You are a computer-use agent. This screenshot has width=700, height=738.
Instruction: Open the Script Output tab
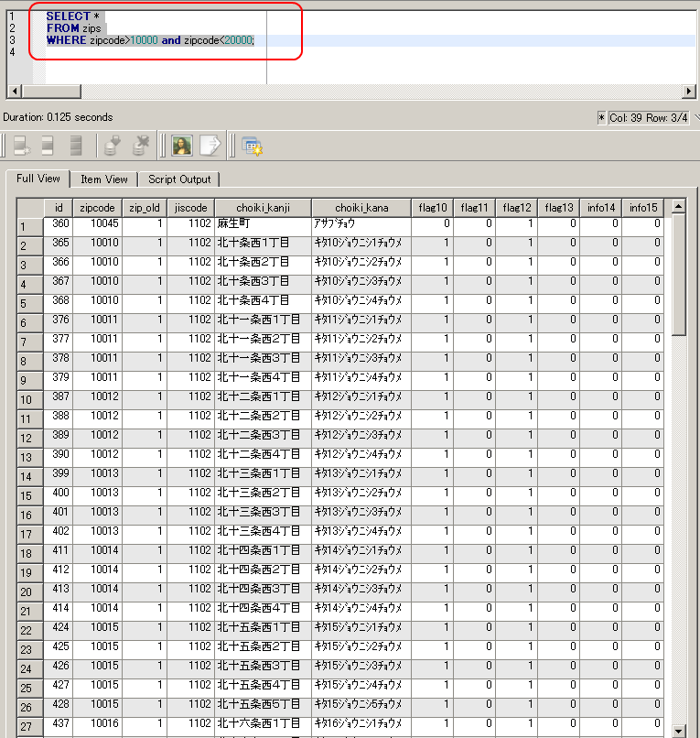point(179,179)
